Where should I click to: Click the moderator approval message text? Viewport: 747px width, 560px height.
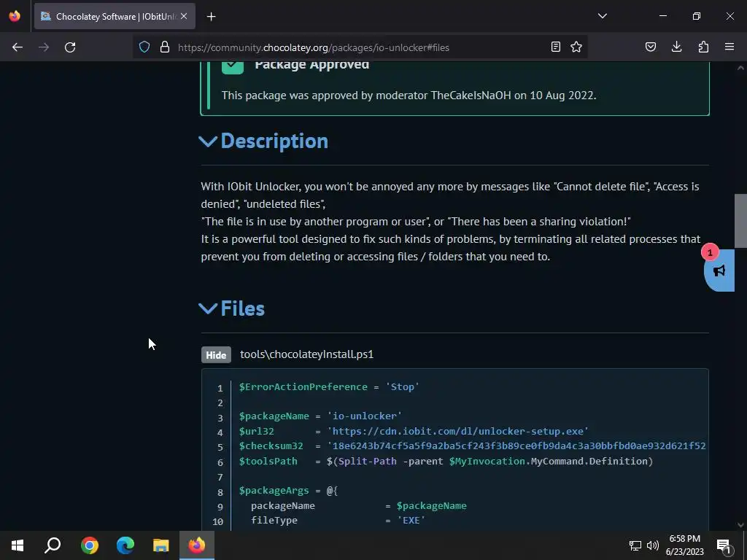click(x=409, y=96)
